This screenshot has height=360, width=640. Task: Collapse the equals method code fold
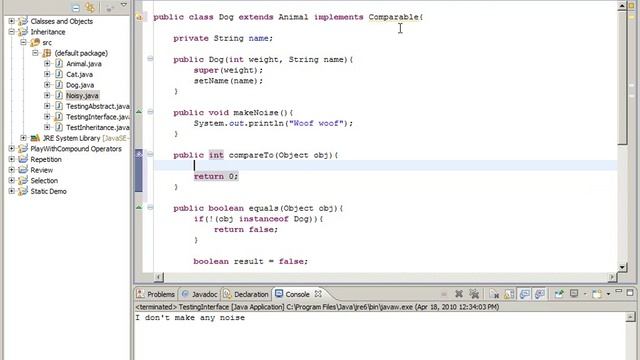[x=150, y=207]
